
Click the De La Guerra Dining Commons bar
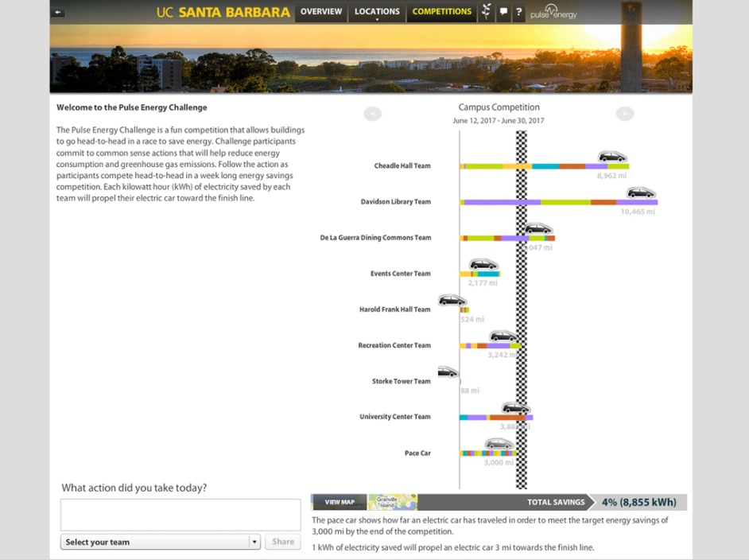[507, 238]
